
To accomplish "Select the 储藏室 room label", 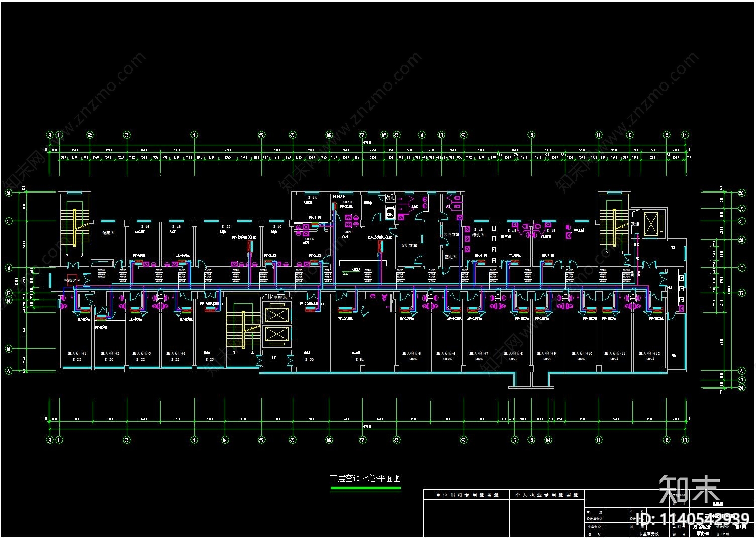I will 109,233.
